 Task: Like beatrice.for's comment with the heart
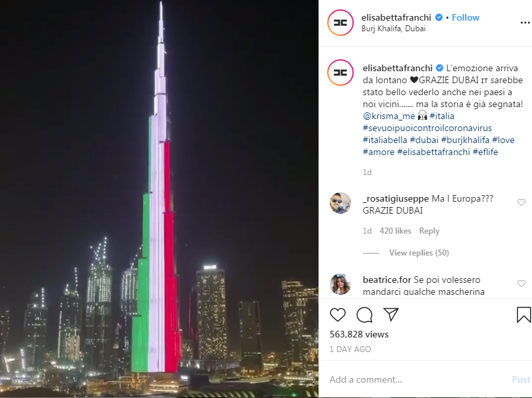[521, 284]
